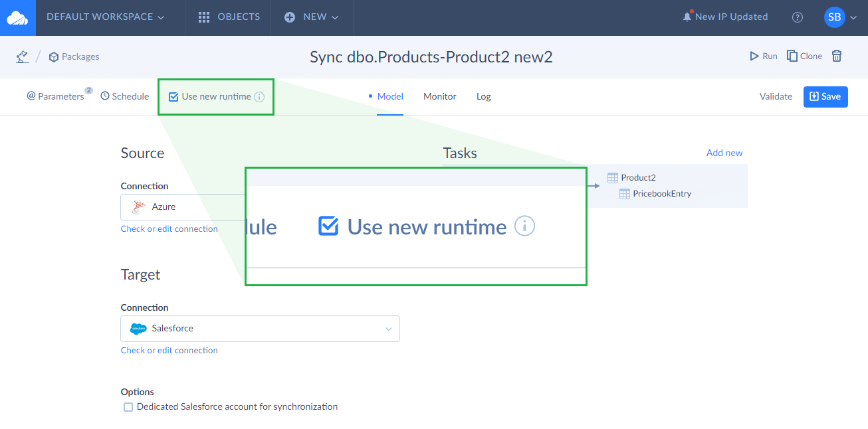Switch to the Monitor tab
Viewport: 868px width, 429px height.
pos(440,96)
